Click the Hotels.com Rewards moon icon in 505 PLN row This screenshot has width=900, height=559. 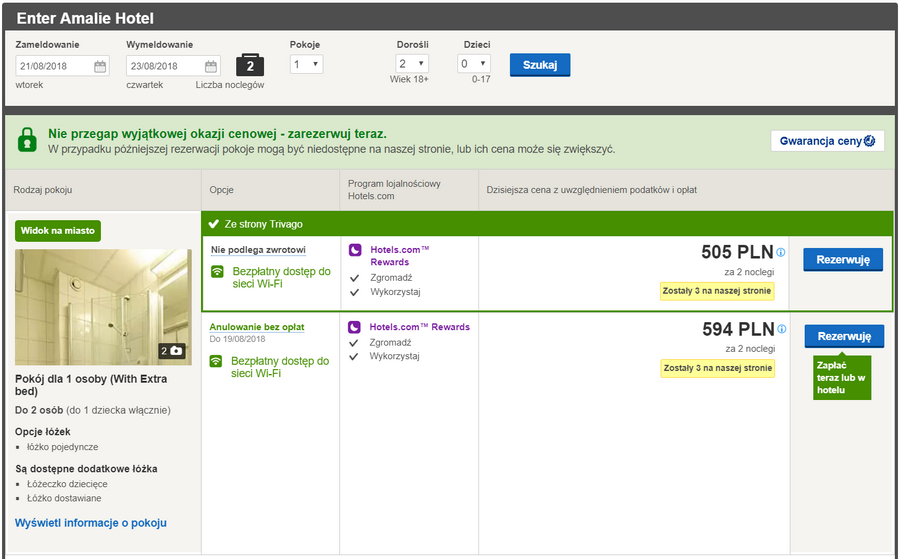[x=355, y=250]
